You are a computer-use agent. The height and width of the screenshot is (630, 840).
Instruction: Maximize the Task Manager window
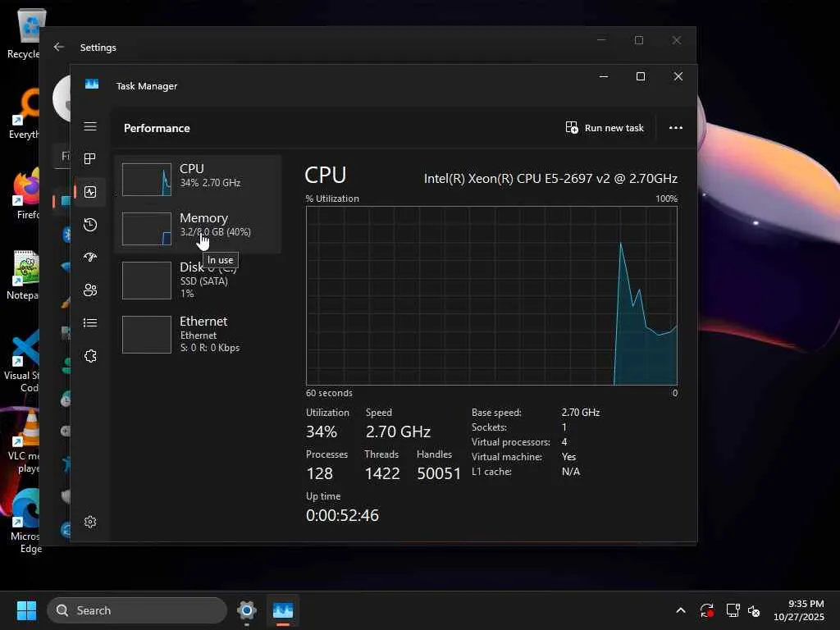tap(640, 76)
